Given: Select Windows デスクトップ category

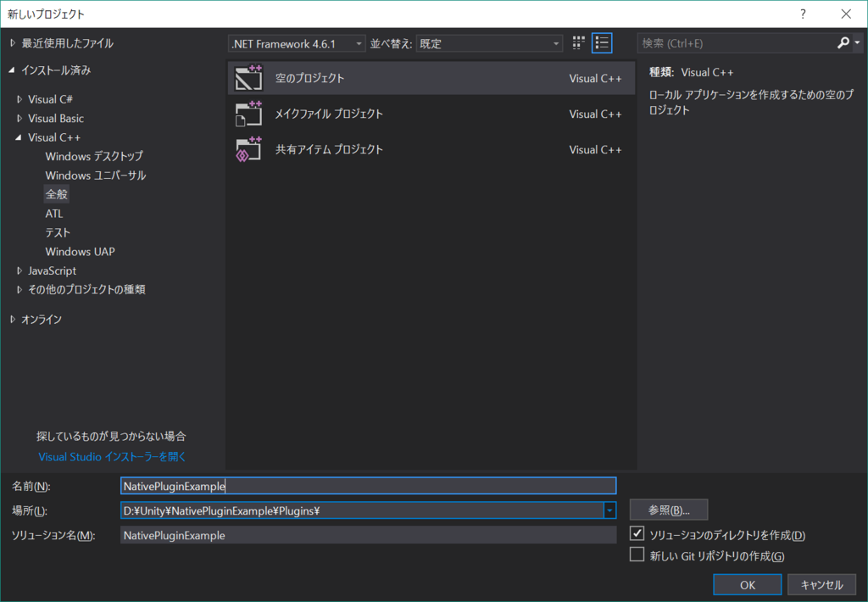Looking at the screenshot, I should (x=94, y=156).
